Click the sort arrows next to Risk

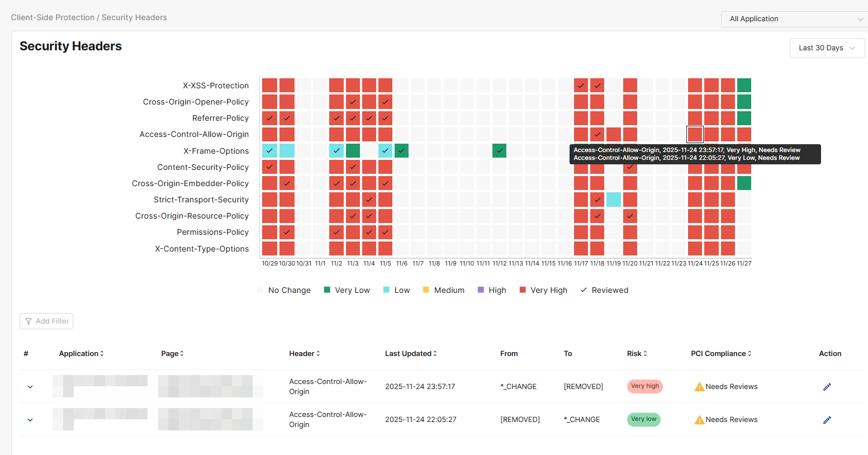click(x=645, y=354)
